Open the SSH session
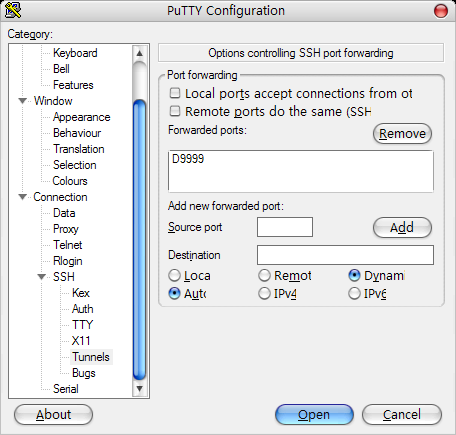Viewport: 456px width, 435px height. pos(314,415)
